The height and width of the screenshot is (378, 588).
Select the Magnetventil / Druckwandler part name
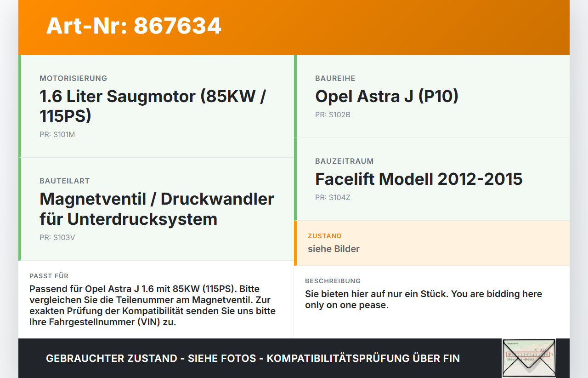157,209
